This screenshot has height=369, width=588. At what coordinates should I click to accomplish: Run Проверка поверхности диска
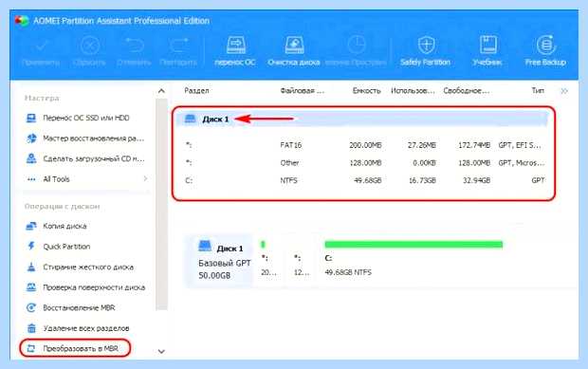click(85, 287)
